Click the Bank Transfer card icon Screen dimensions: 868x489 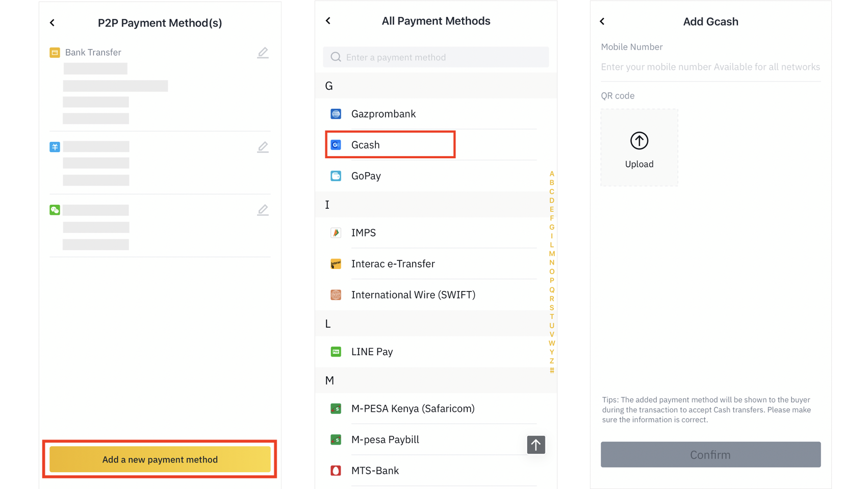(55, 52)
